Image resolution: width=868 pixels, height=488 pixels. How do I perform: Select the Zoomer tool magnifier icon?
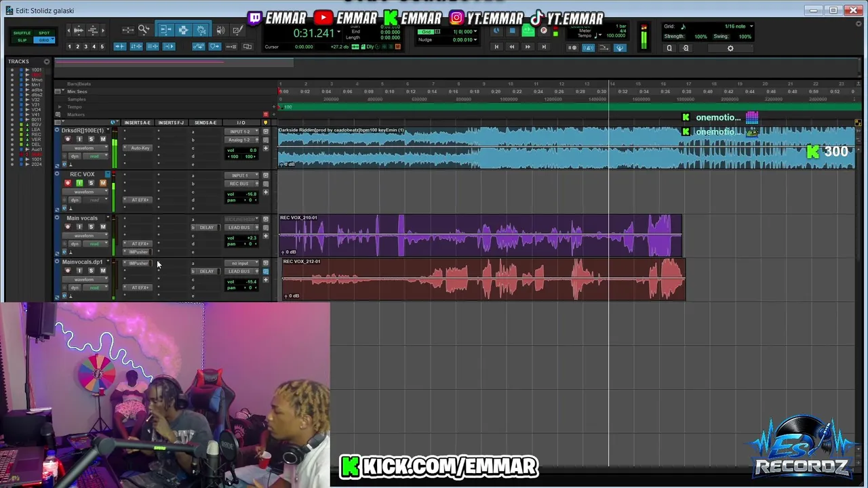(144, 30)
